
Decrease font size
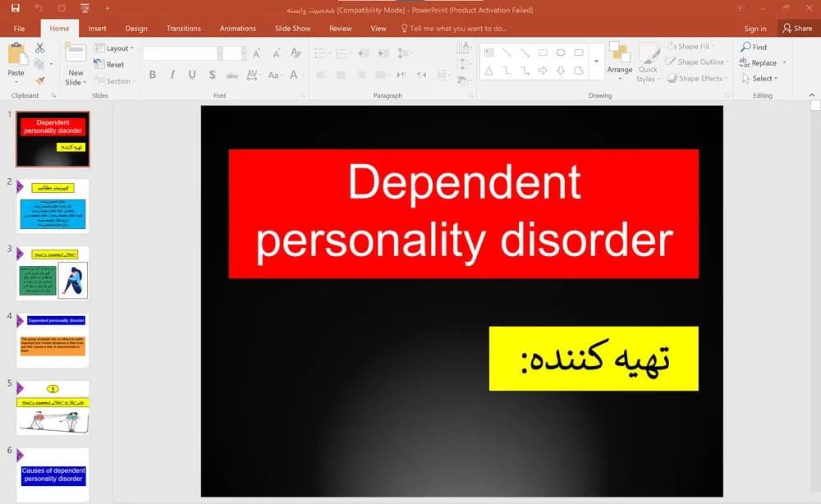point(277,53)
